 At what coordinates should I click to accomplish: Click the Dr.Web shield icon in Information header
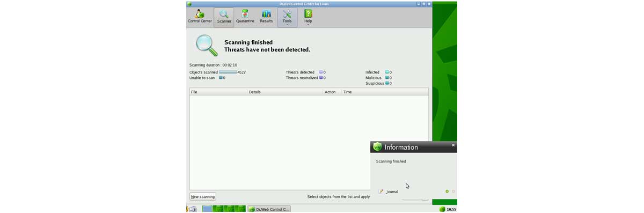tap(378, 146)
